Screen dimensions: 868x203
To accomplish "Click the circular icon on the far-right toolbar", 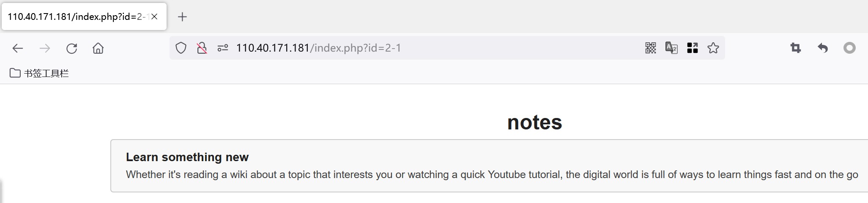I will (849, 48).
